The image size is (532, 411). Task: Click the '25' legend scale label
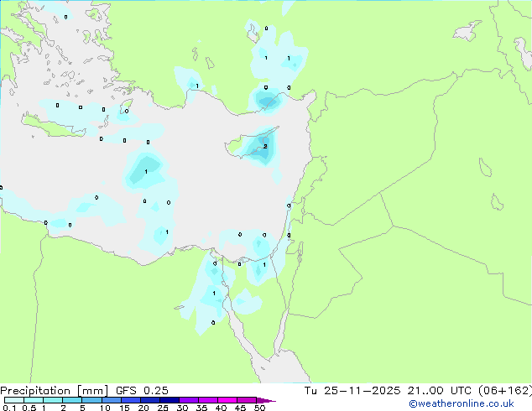pos(163,408)
